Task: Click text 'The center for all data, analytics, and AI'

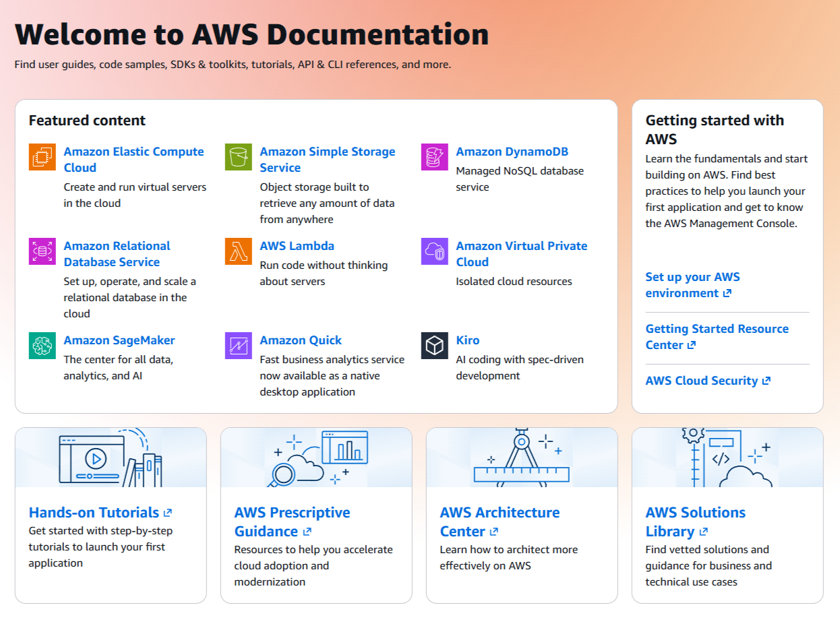Action: tap(118, 367)
